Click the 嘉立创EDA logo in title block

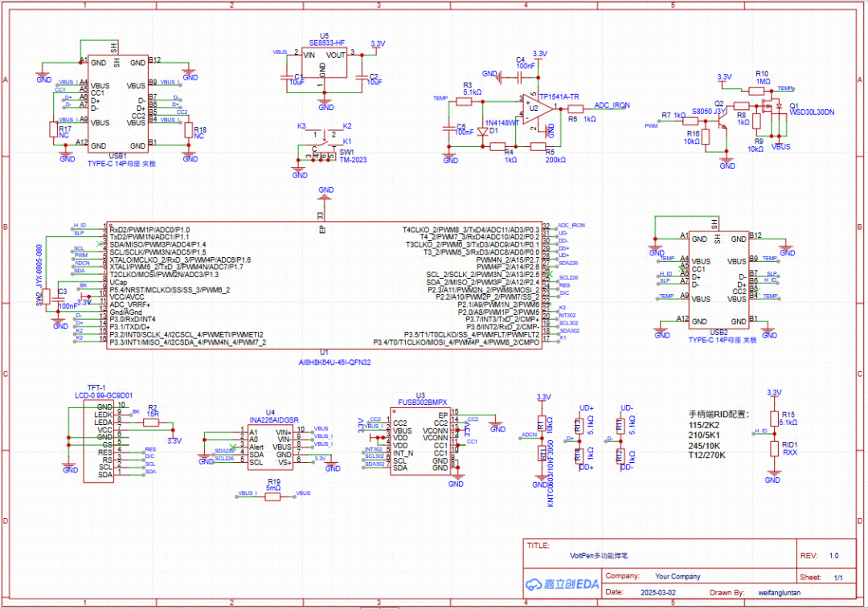562,584
